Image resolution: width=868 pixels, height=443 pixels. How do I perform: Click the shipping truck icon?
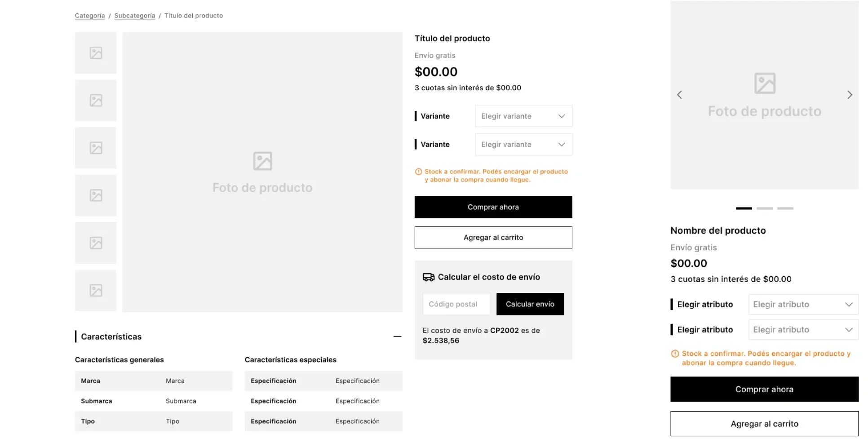[429, 277]
